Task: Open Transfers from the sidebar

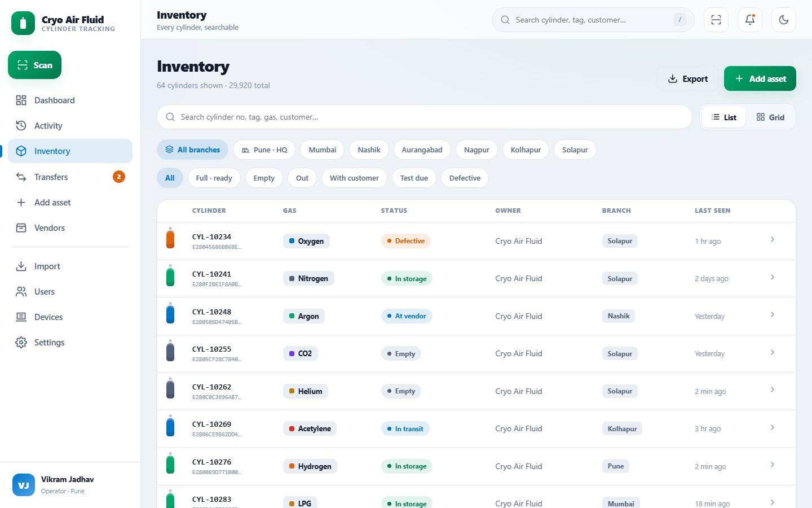Action: [x=70, y=177]
